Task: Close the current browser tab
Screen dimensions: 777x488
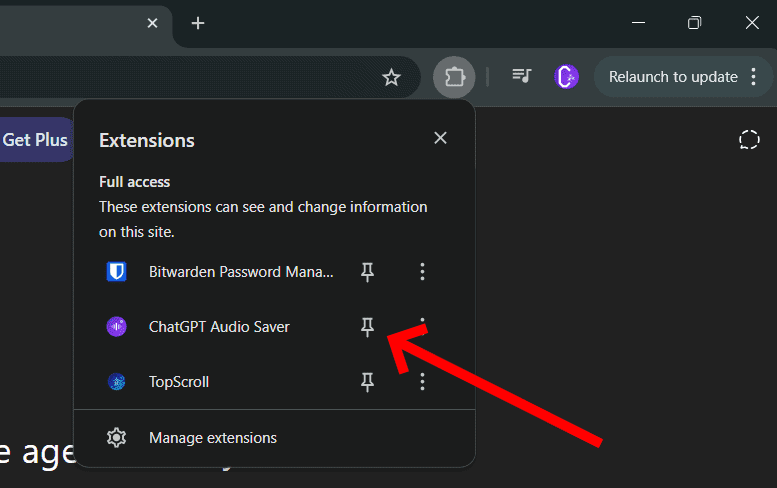Action: [153, 23]
